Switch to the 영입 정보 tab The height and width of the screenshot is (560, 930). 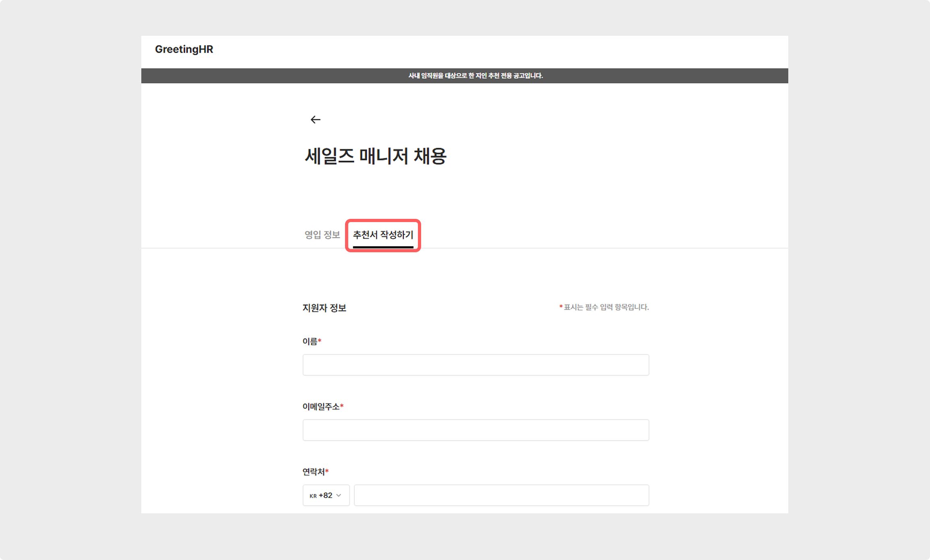pos(322,235)
